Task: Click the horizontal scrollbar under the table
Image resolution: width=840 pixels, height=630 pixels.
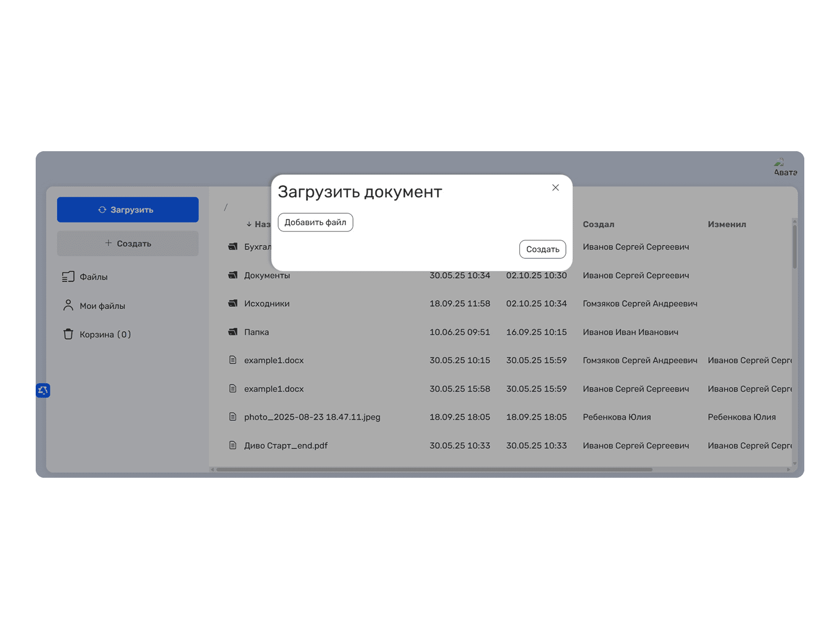Action: tap(434, 469)
